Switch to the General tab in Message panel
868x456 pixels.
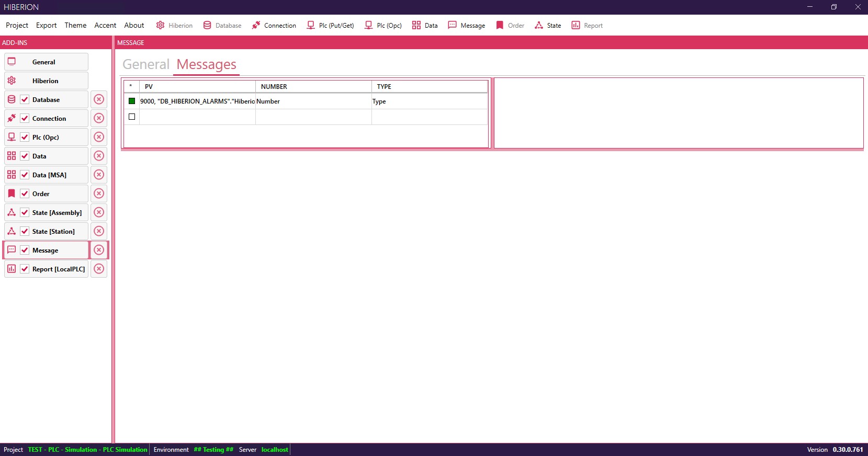[x=146, y=64]
